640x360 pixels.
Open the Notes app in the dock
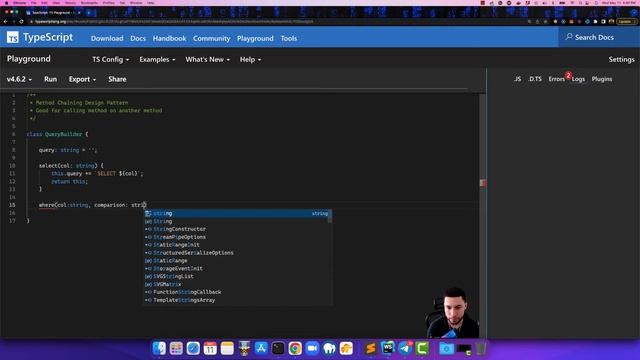tap(227, 348)
